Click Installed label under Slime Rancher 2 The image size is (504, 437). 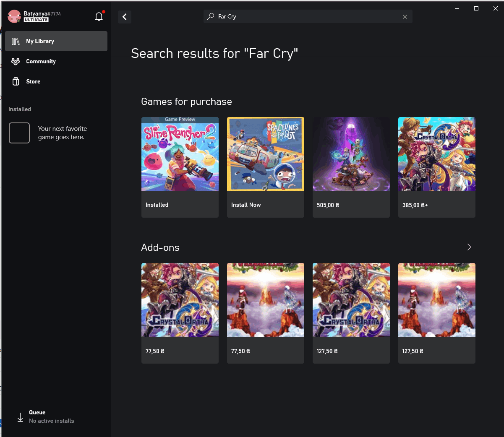coord(157,205)
